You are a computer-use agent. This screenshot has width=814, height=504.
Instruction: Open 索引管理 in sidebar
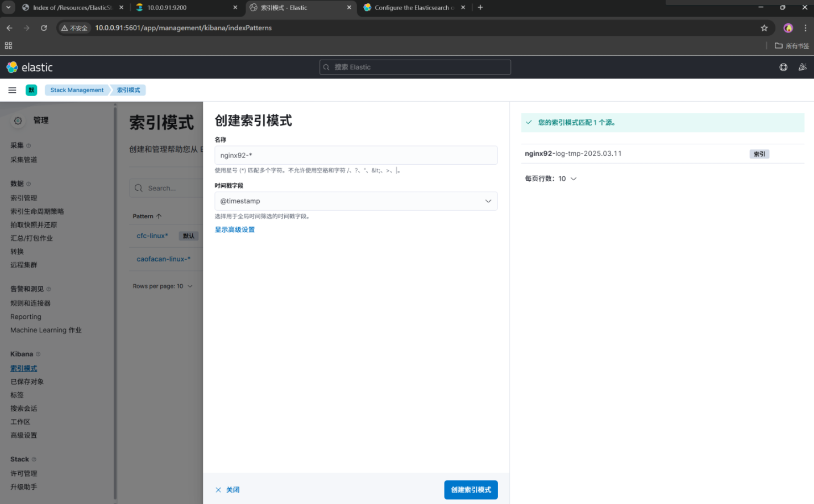pyautogui.click(x=24, y=198)
